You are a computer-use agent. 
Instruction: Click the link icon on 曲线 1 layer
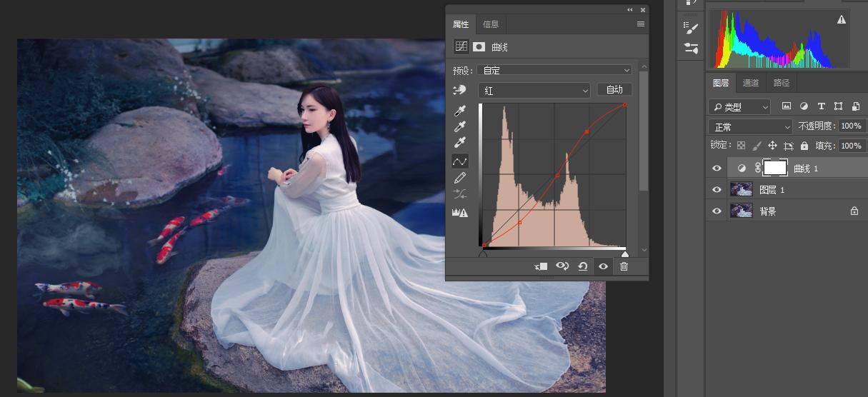click(758, 168)
